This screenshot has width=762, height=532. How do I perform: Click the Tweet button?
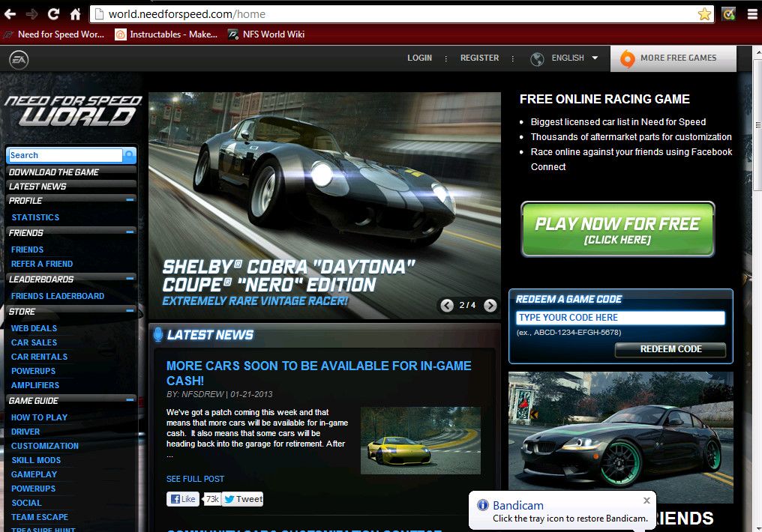pos(242,499)
